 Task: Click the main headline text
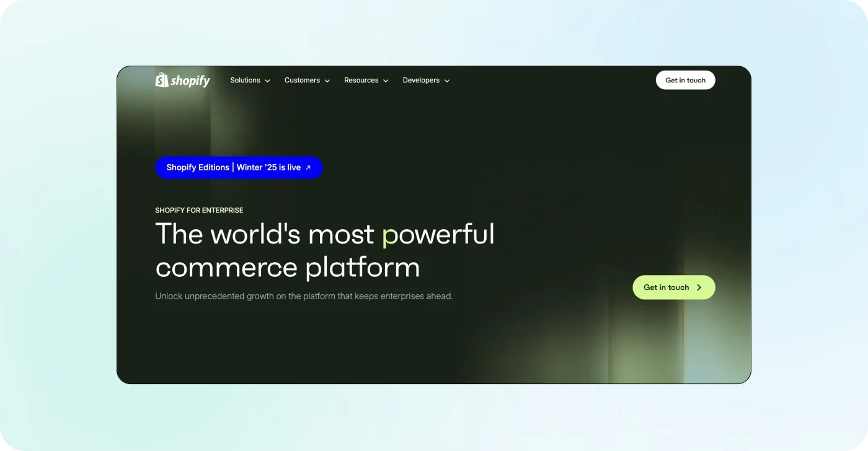(324, 250)
